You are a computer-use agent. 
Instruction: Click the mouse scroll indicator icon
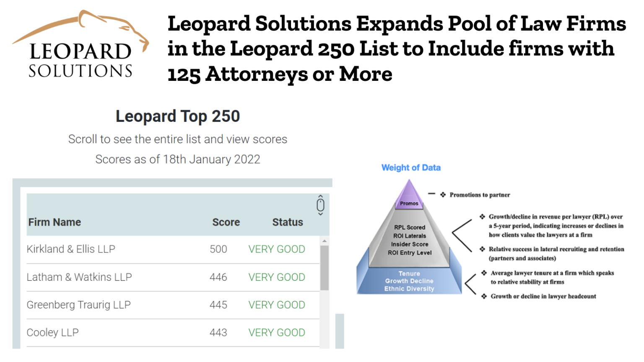point(321,205)
